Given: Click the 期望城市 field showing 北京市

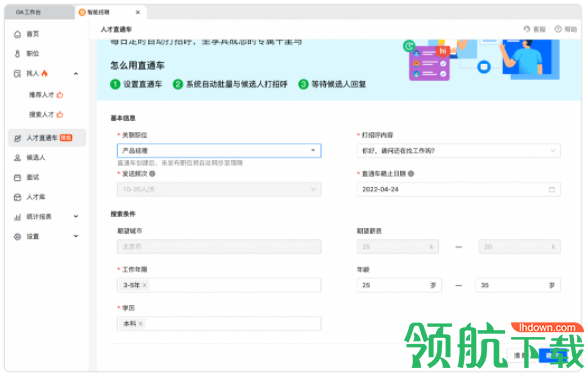Looking at the screenshot, I should pyautogui.click(x=219, y=247).
